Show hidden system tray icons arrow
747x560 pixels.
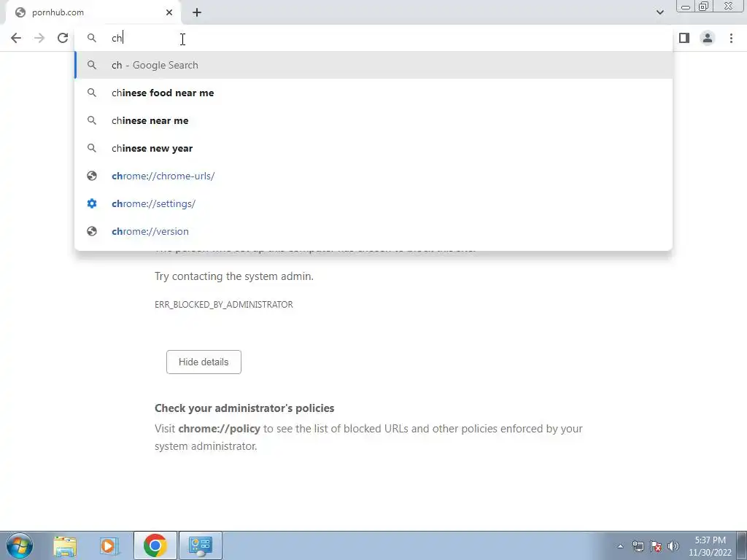pos(620,546)
